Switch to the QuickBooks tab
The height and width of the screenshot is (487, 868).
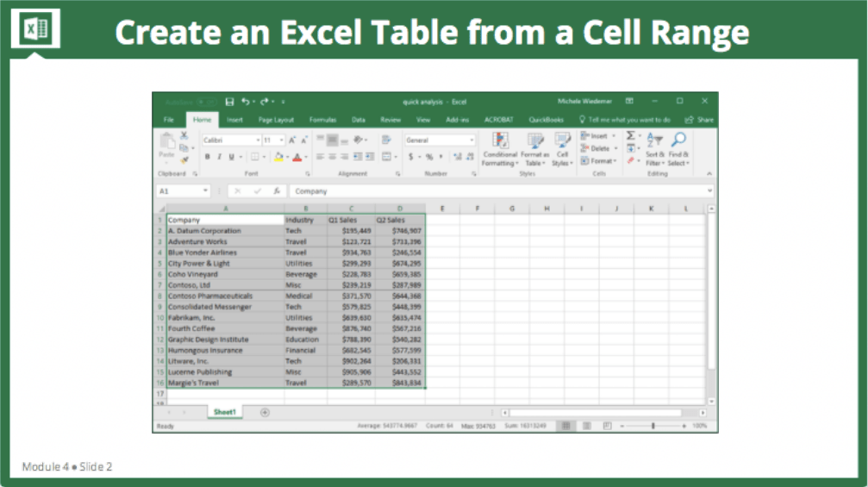(546, 120)
